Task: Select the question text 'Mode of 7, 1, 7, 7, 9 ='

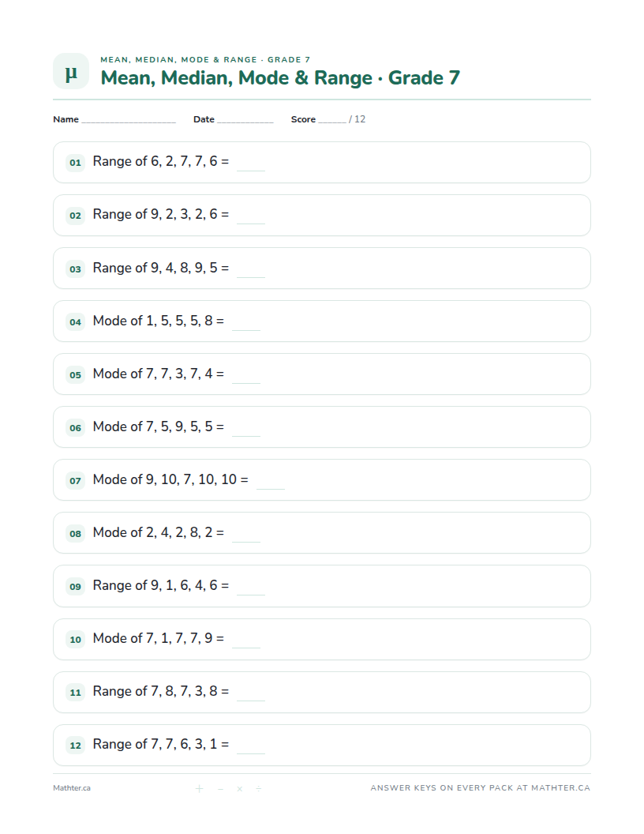Action: tap(159, 637)
